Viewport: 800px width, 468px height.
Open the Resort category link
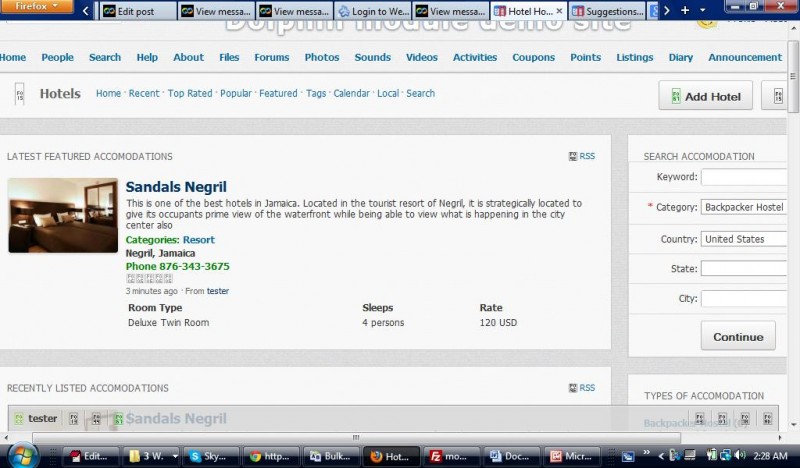point(199,240)
